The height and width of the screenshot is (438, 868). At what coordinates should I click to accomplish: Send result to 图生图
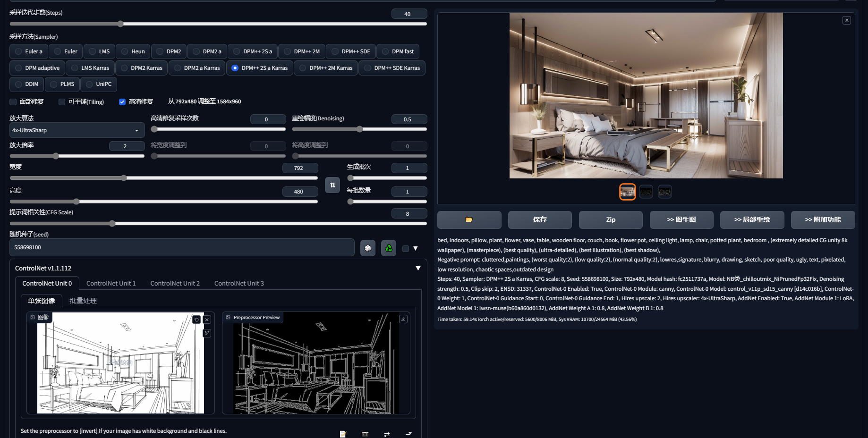tap(681, 219)
